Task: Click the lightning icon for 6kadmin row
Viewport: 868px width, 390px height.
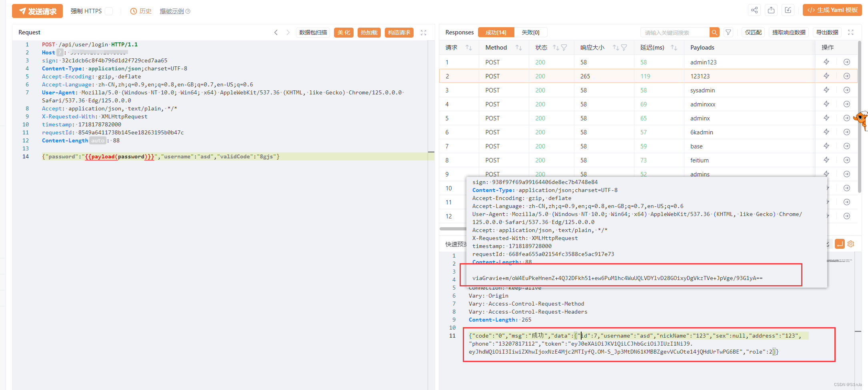Action: pos(826,132)
